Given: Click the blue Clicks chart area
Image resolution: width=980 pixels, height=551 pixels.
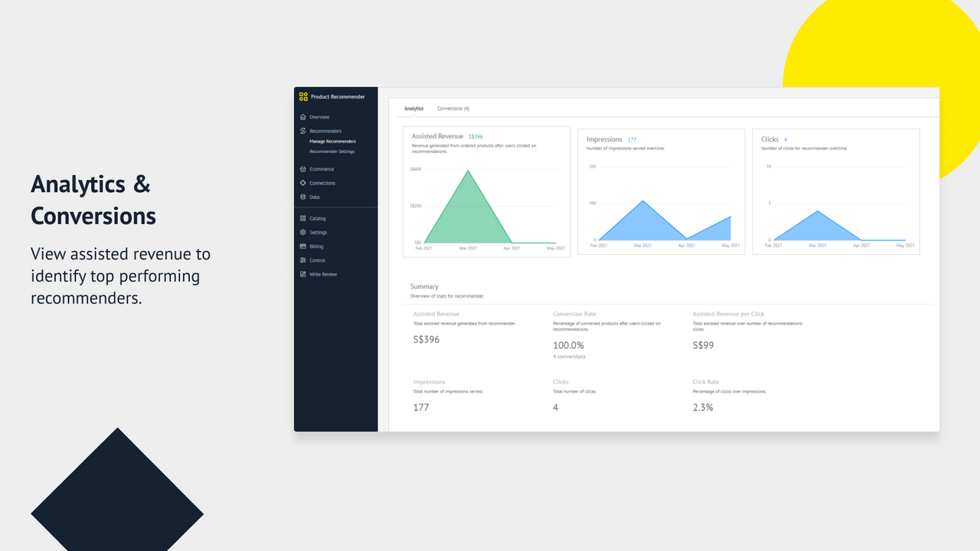Looking at the screenshot, I should [818, 228].
